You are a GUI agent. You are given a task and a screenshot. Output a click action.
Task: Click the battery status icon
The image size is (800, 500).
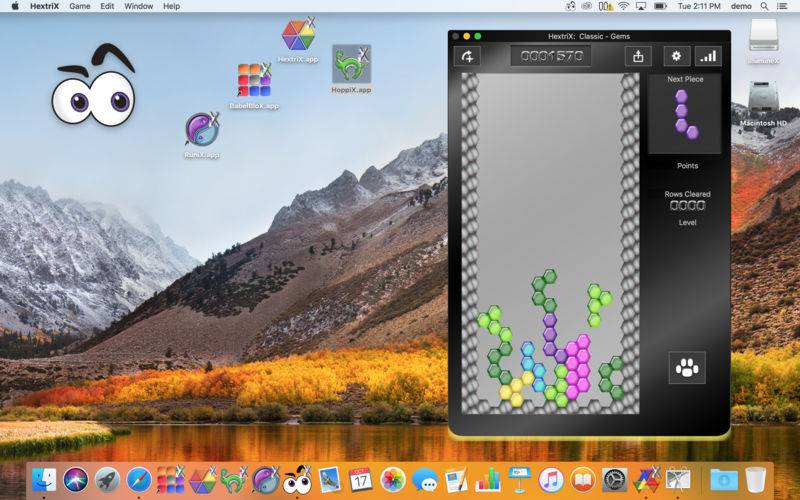660,6
